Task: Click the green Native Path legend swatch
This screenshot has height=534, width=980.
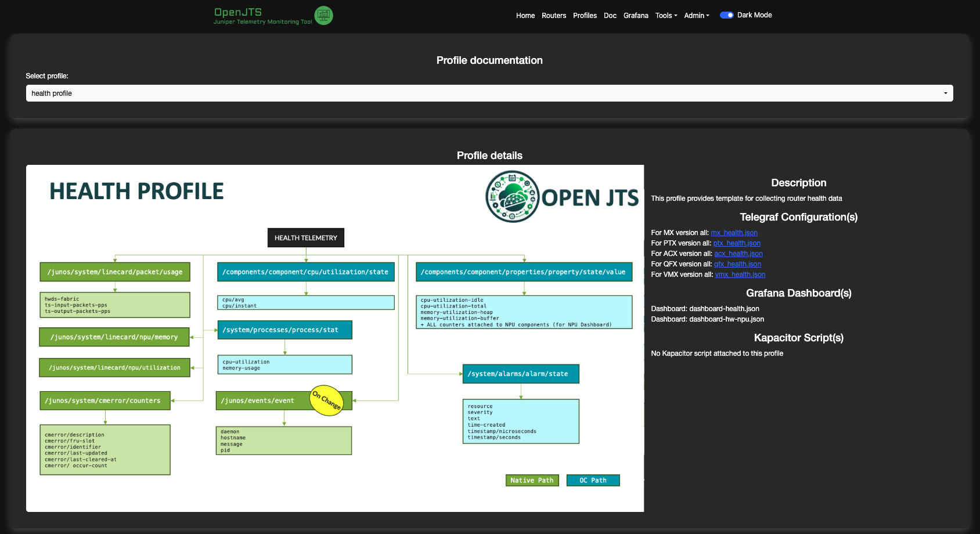Action: coord(532,481)
